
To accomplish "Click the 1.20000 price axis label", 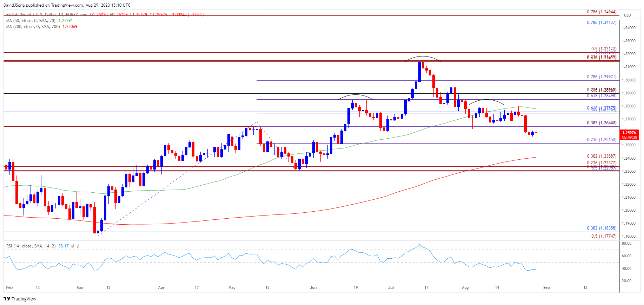I will pos(629,211).
